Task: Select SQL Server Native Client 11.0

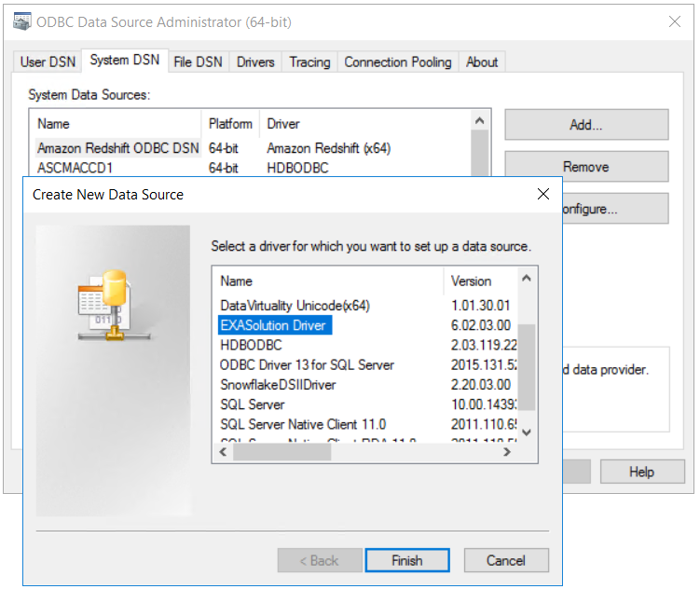Action: tap(303, 424)
